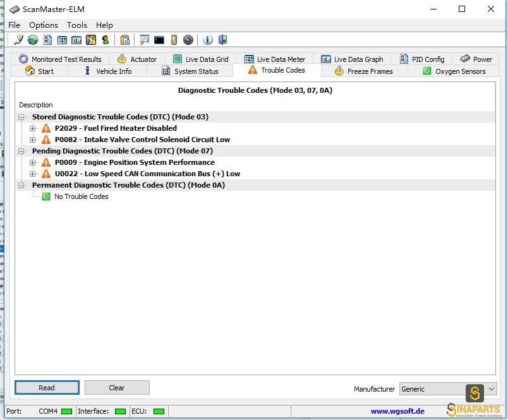Open the www.wgsoft.de link
Image resolution: width=508 pixels, height=420 pixels.
pyautogui.click(x=397, y=411)
